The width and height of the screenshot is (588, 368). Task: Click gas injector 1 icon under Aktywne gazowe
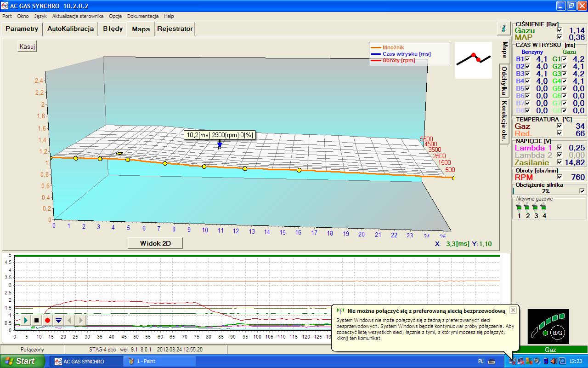tap(519, 207)
